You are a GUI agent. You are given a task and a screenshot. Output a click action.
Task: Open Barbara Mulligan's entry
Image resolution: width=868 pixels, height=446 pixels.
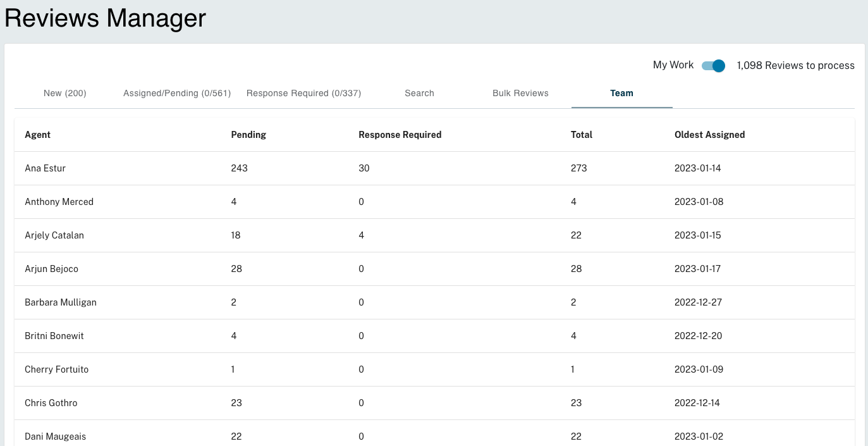coord(434,302)
